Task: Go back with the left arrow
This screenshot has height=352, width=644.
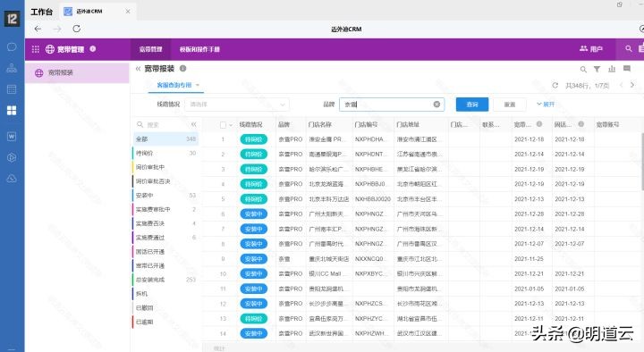Action: [x=38, y=29]
